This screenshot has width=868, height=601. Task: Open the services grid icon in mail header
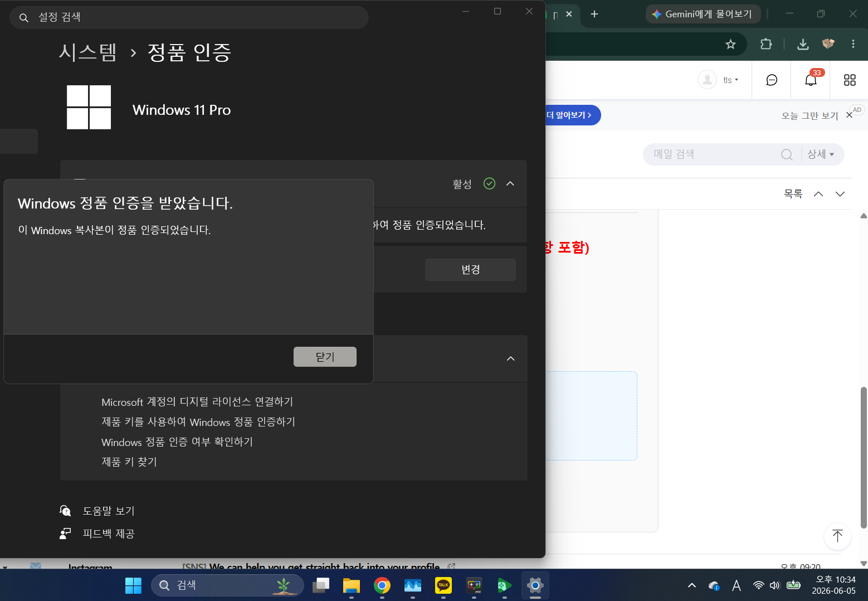(x=850, y=80)
